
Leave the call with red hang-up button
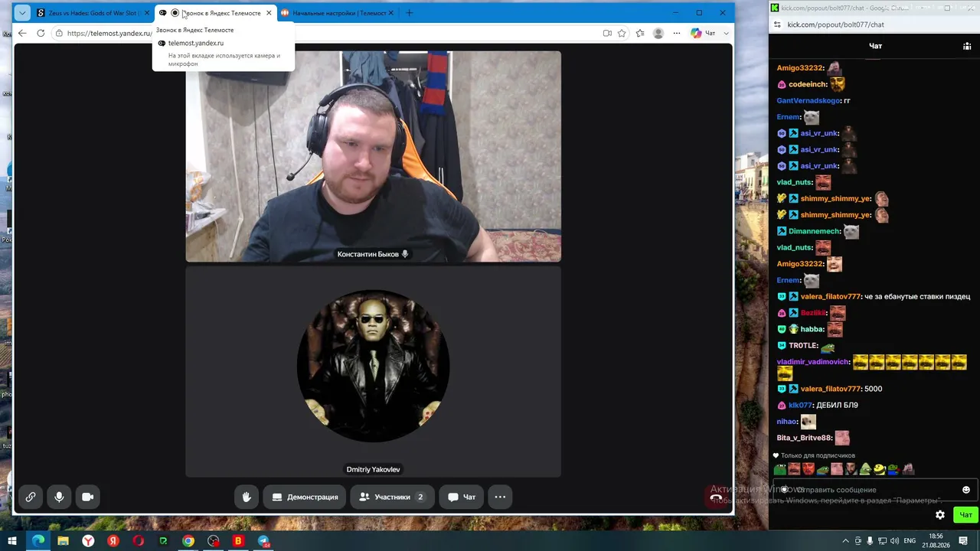click(715, 497)
